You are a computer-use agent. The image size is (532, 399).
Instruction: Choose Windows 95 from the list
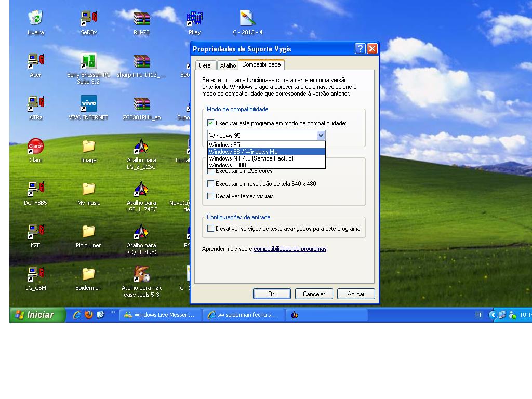click(x=267, y=145)
